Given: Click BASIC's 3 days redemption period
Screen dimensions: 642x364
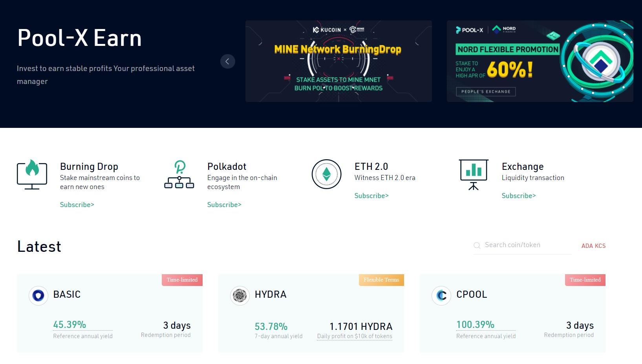Looking at the screenshot, I should coord(177,326).
